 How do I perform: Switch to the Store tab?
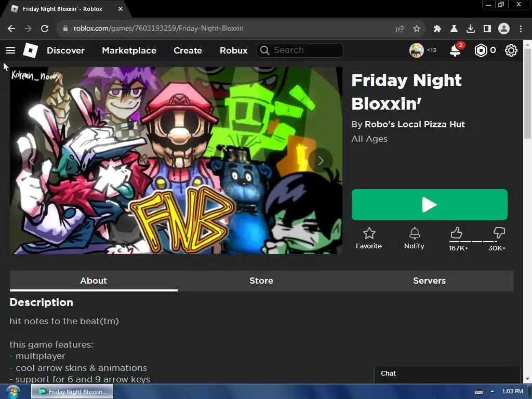261,281
